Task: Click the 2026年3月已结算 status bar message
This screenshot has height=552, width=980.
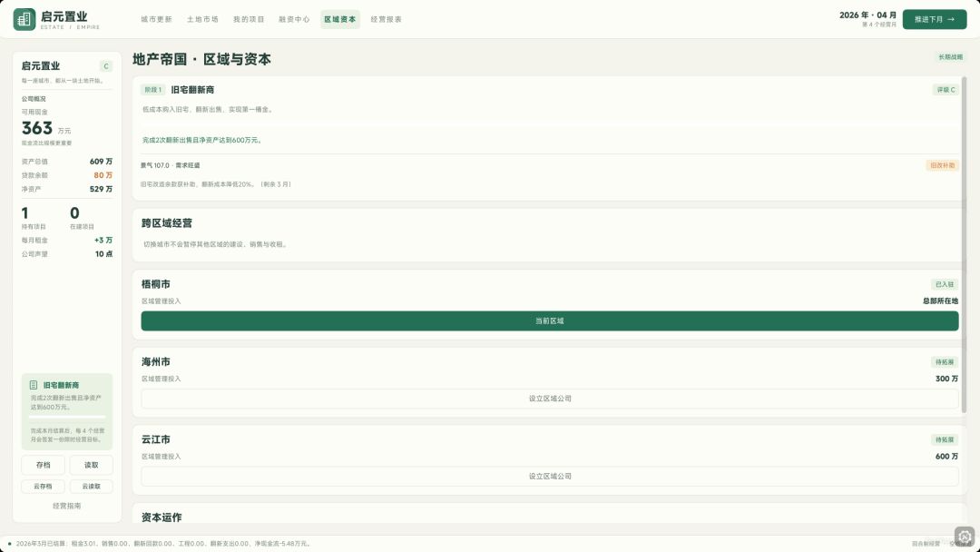Action: click(163, 544)
